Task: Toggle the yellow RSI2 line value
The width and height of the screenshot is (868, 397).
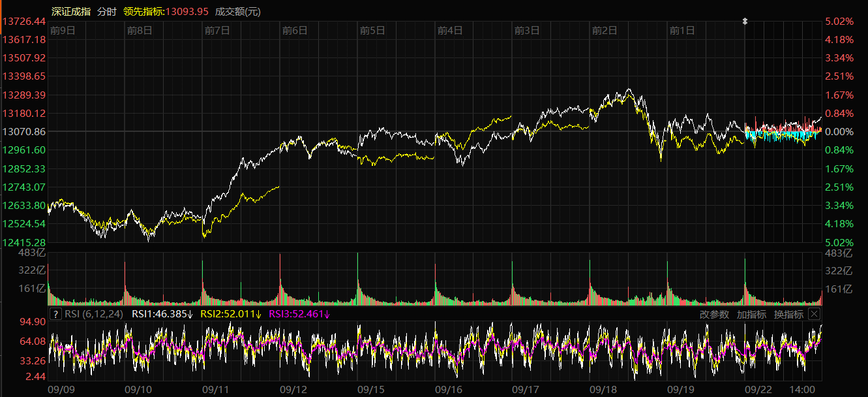Action: [x=231, y=314]
